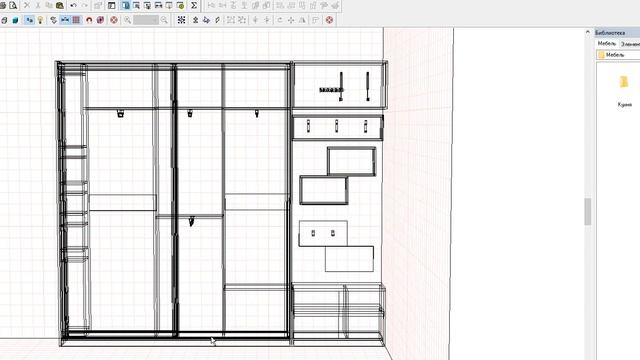Click the vertical scrollbar thumb beside library
The width and height of the screenshot is (640, 360).
tap(588, 211)
